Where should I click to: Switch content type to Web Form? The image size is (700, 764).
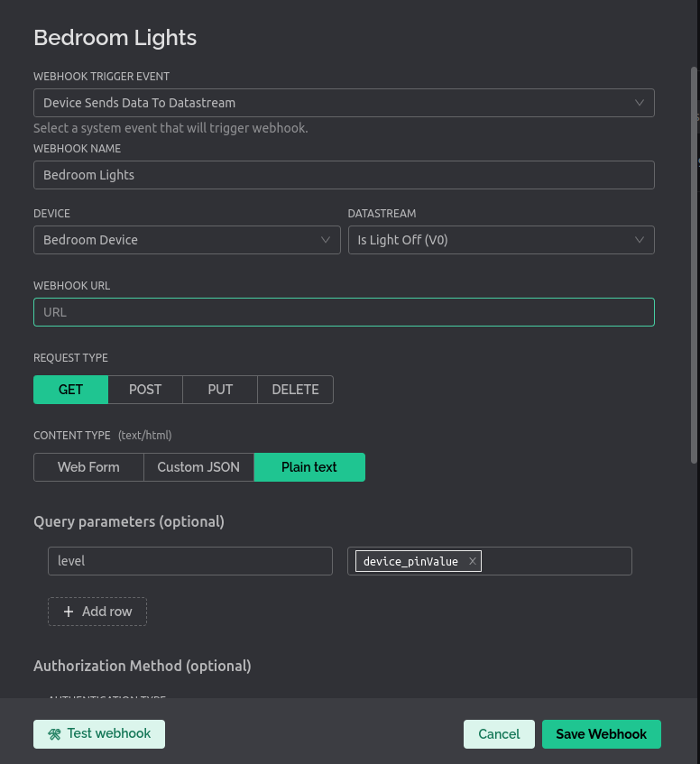pyautogui.click(x=88, y=467)
